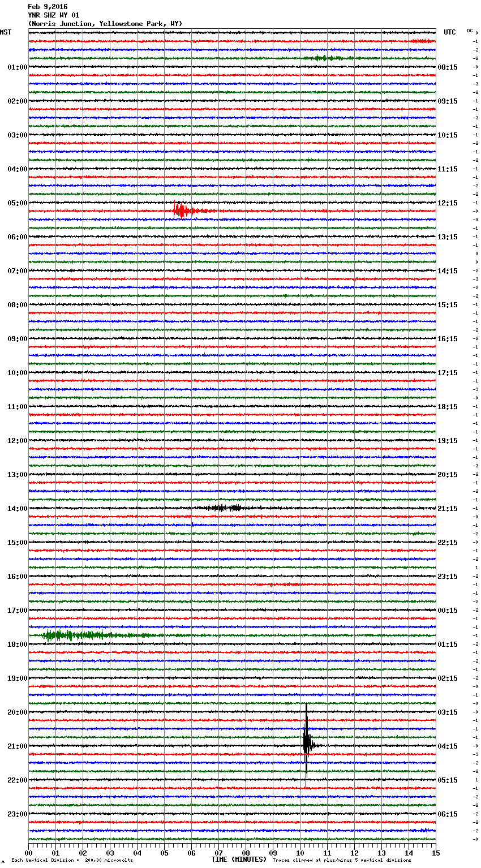The height and width of the screenshot is (868, 481).
Task: Select the 17:00 MST time label
Action: click(18, 611)
